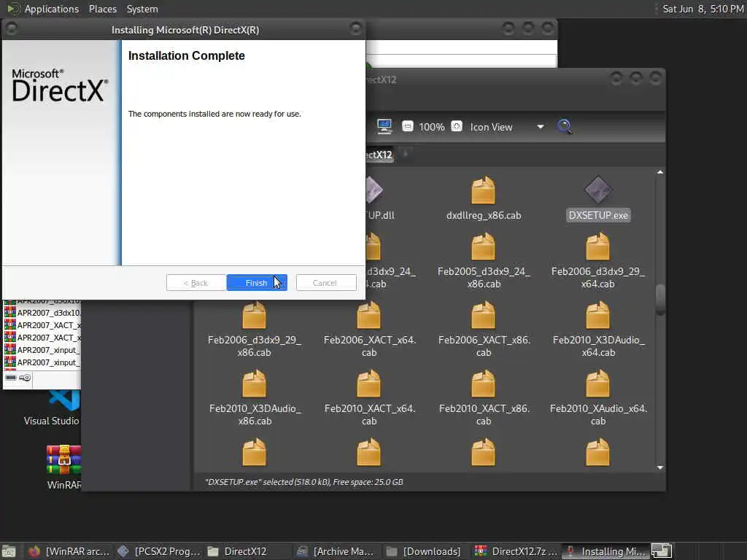Viewport: 747px width, 560px height.
Task: Click the grayed Back button
Action: 196,282
